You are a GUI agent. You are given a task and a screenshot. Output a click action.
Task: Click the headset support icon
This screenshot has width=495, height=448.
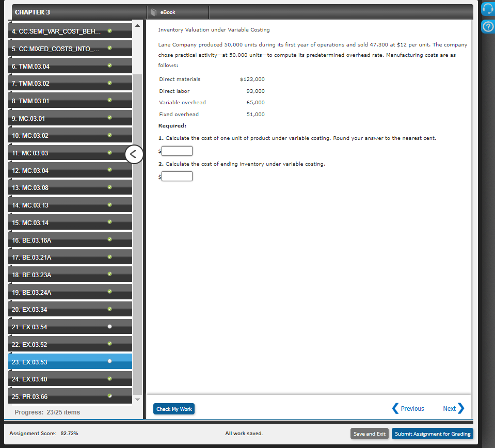click(487, 8)
